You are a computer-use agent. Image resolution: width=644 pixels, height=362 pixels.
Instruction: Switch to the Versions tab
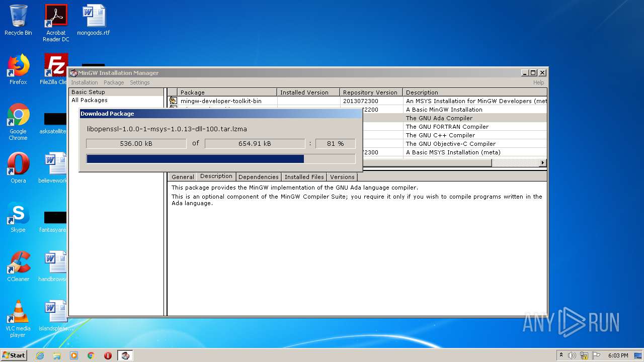[x=343, y=177]
